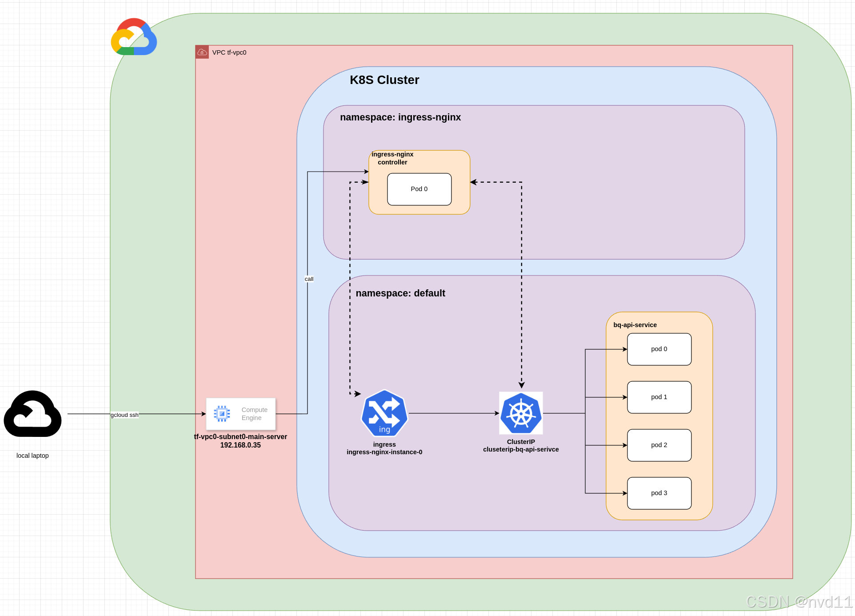Screen dimensions: 855x616
Task: Click the 'bq-api-service' label
Action: pos(635,325)
